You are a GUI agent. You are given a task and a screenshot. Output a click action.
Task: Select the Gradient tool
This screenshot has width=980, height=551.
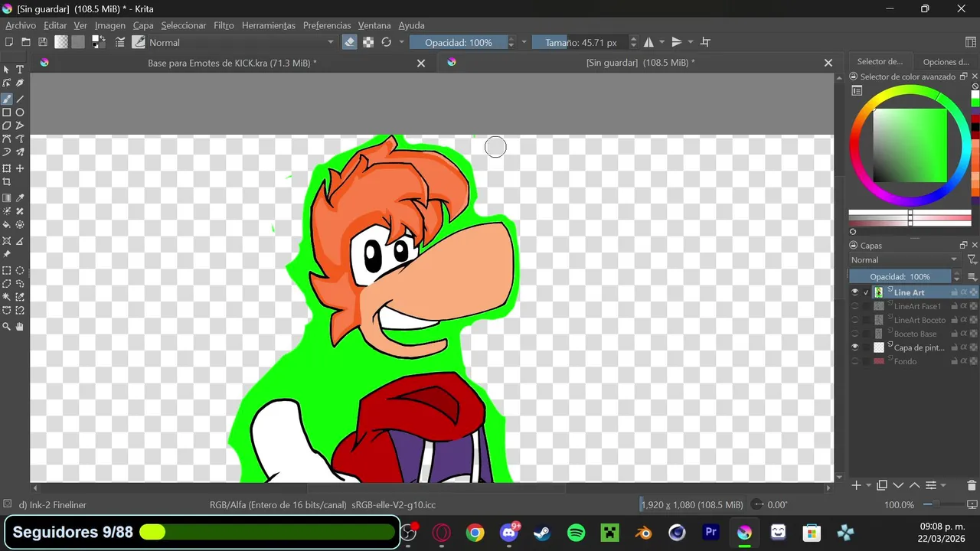pyautogui.click(x=7, y=198)
